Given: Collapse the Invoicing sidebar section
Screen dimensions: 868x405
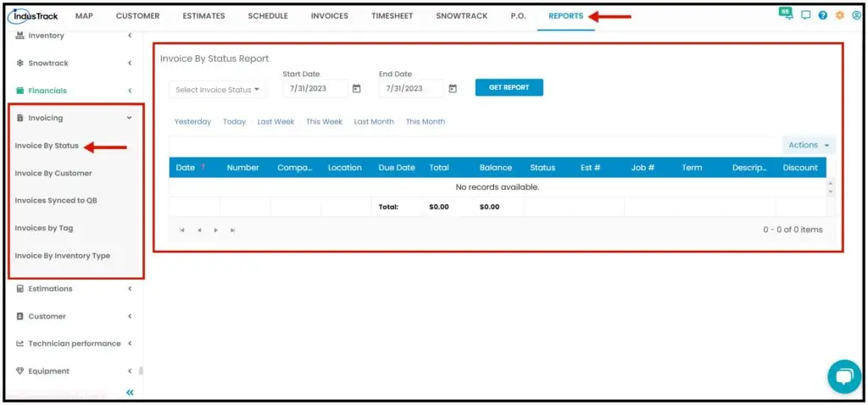Looking at the screenshot, I should (73, 118).
